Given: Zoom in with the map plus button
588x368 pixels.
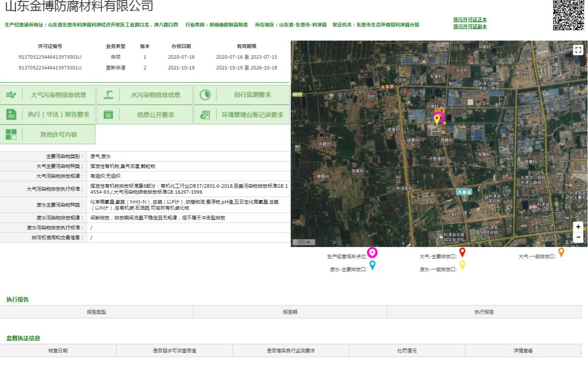Looking at the screenshot, I should point(578,227).
